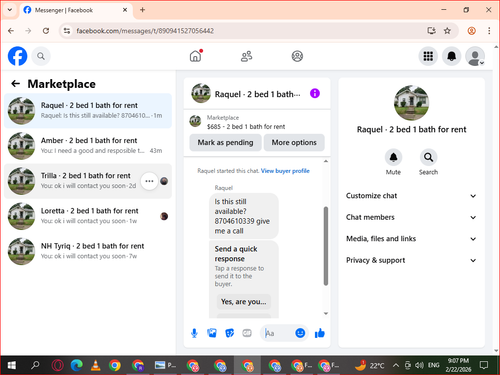This screenshot has width=500, height=375.
Task: Click Raquel's message 'Is this still available?'
Action: [x=244, y=216]
